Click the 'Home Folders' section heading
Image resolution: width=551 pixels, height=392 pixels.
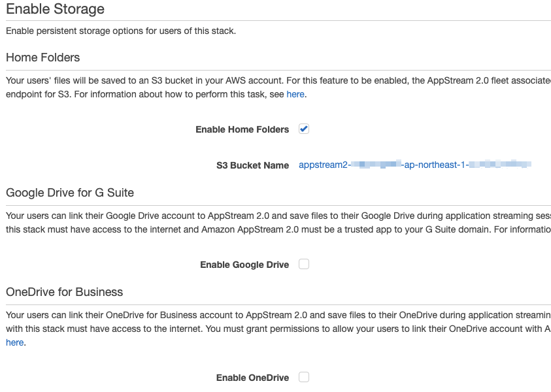43,57
